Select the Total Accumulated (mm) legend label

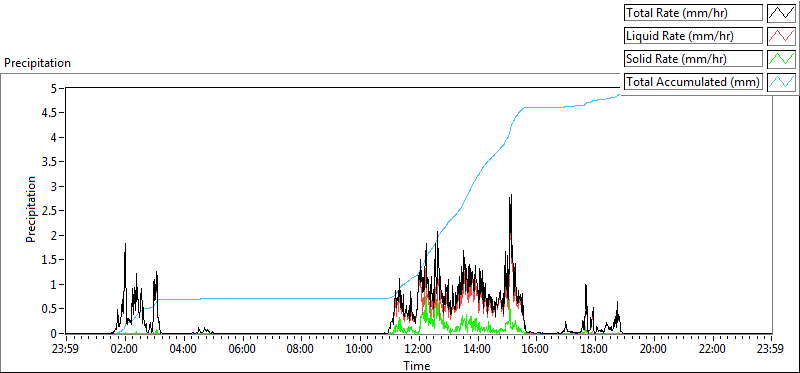[693, 82]
